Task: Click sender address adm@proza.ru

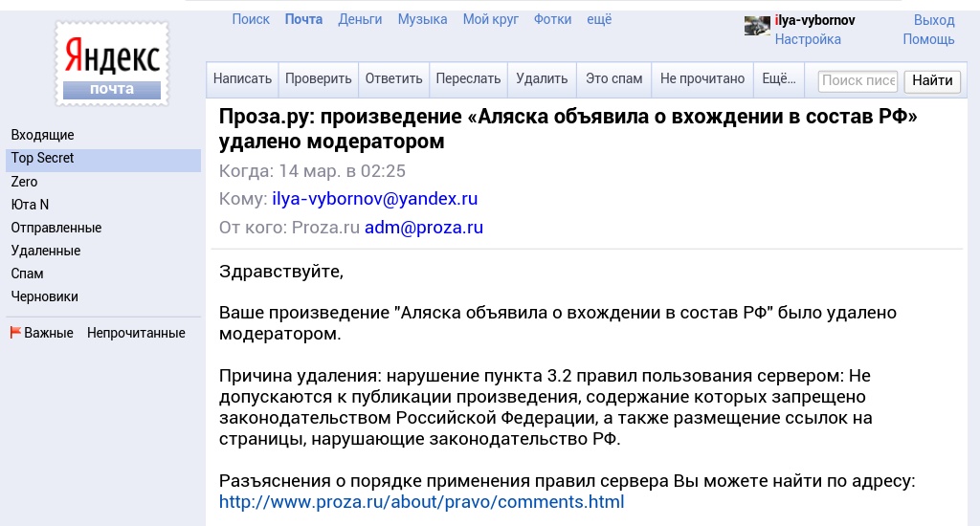Action: coord(424,228)
